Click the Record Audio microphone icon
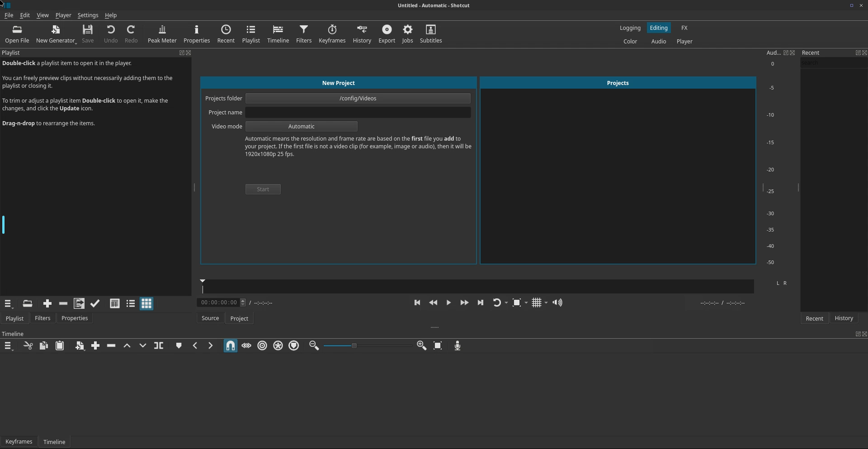This screenshot has height=449, width=868. point(458,346)
